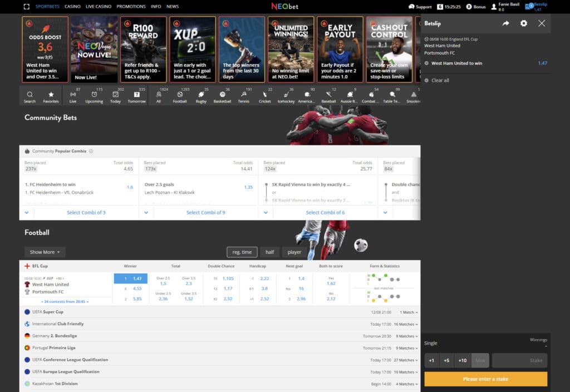
Task: Open PROMOTIONS menu
Action: point(131,7)
